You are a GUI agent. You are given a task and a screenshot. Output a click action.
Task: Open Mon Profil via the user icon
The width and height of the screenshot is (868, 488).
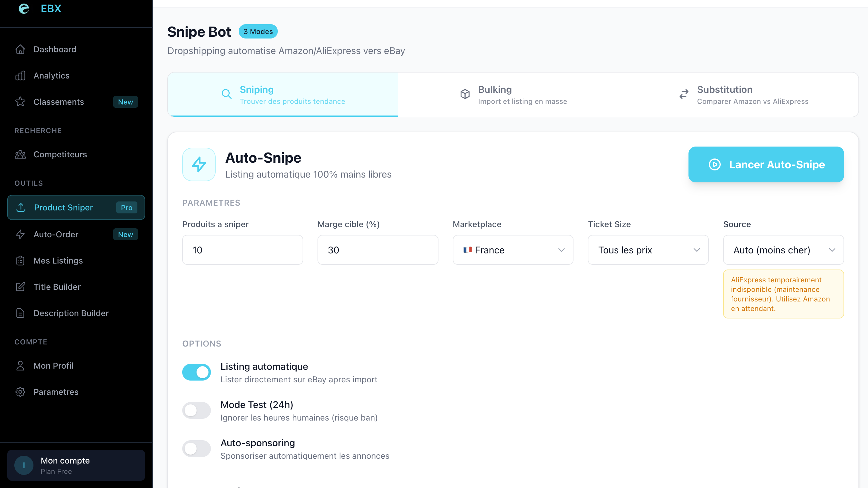pyautogui.click(x=20, y=365)
